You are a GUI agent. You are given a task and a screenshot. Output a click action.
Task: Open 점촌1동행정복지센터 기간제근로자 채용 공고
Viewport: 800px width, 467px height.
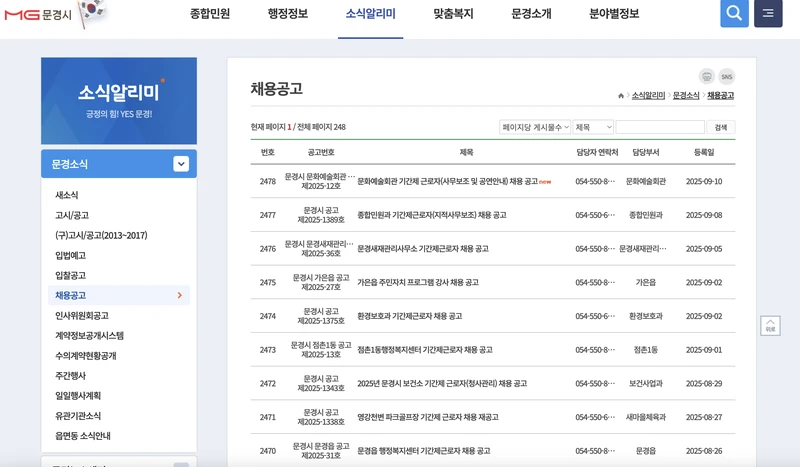(424, 350)
